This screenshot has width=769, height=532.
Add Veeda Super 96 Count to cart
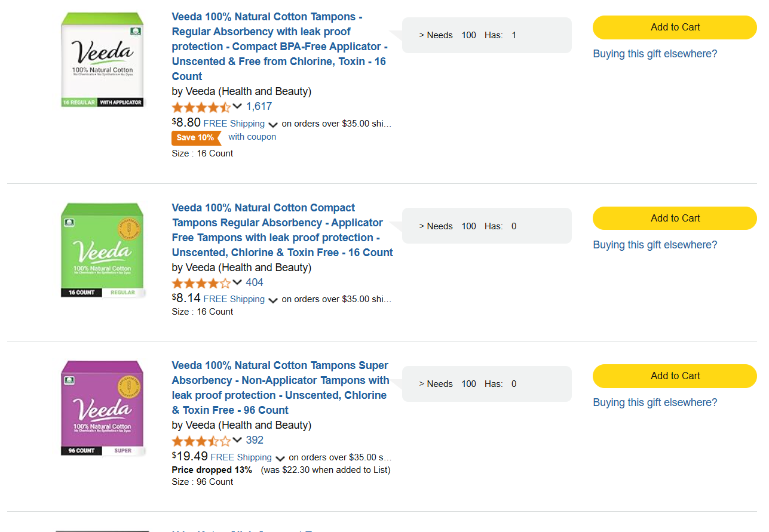(x=675, y=376)
